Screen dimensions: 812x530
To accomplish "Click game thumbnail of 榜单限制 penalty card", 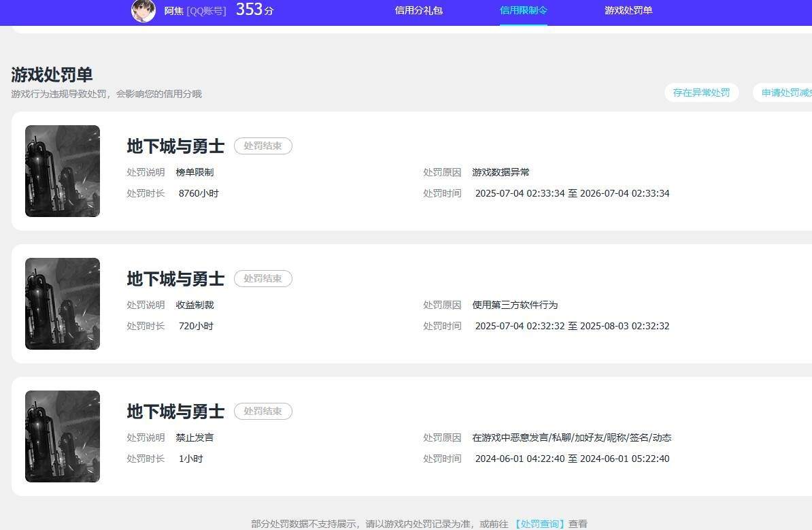I will click(x=63, y=171).
